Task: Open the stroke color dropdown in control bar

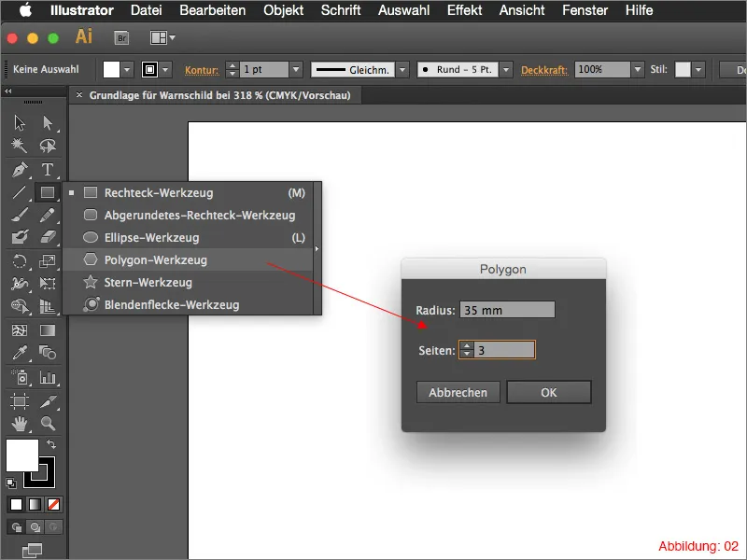Action: pyautogui.click(x=165, y=69)
